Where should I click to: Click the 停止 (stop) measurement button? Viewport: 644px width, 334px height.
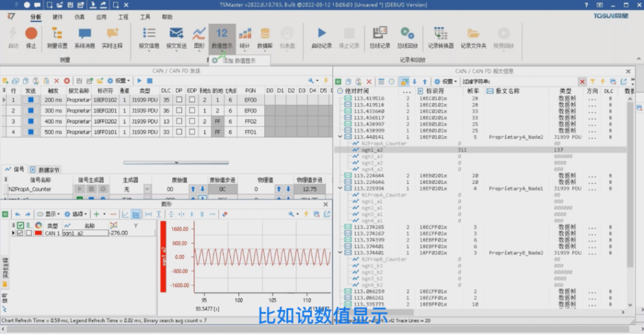[x=31, y=37]
